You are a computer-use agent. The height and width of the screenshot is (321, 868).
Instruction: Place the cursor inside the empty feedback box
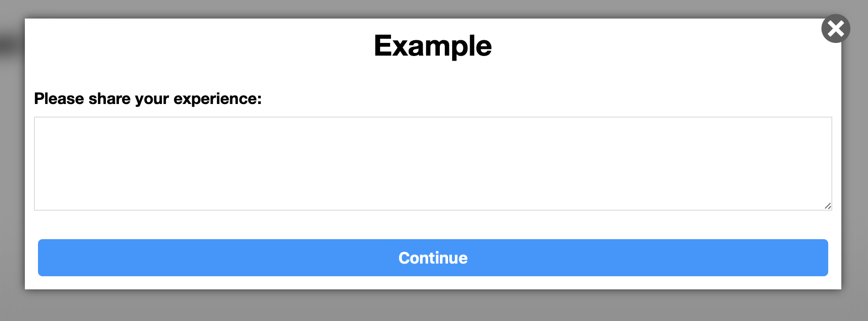[x=433, y=164]
